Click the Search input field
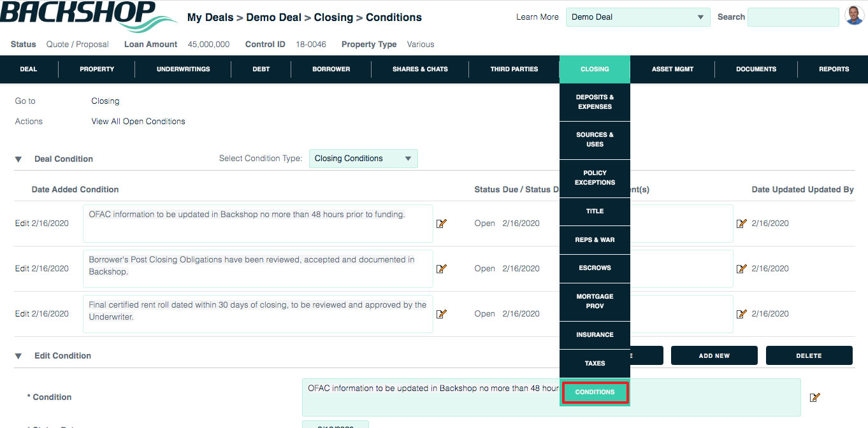The height and width of the screenshot is (428, 868). click(x=793, y=17)
